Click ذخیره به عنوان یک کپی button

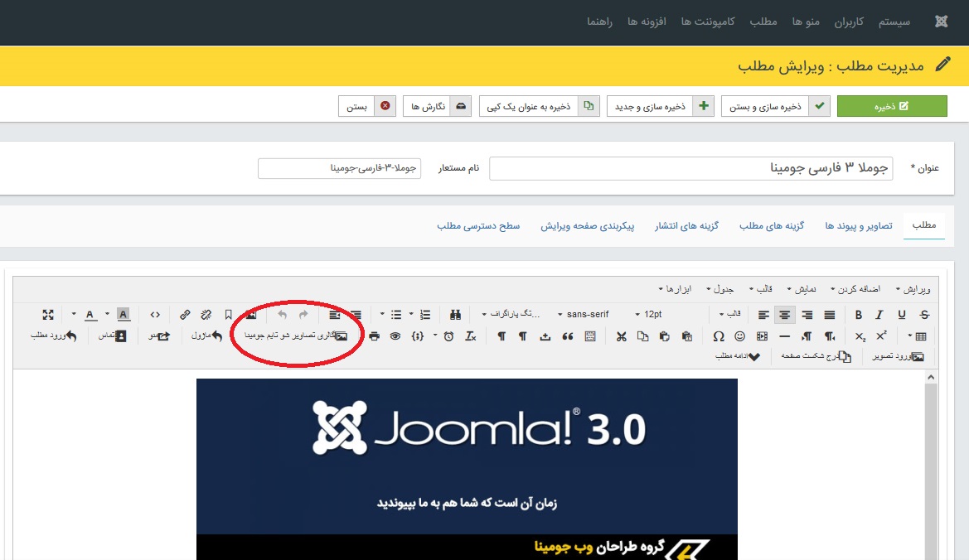tap(539, 106)
